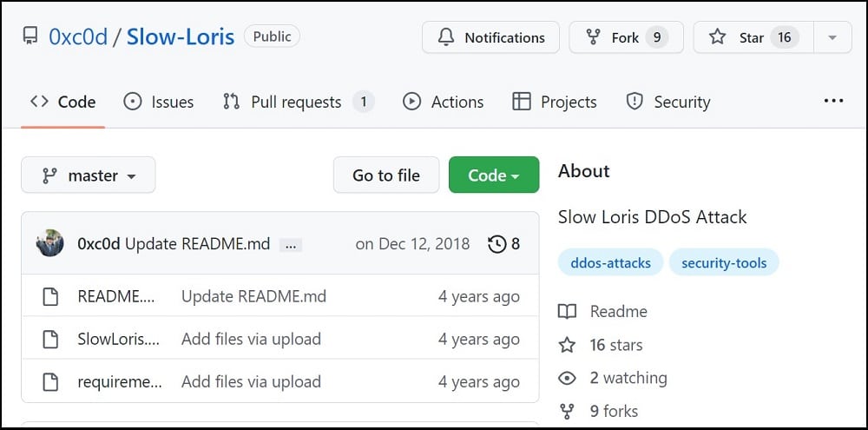Click the star count badge 16

pyautogui.click(x=785, y=37)
